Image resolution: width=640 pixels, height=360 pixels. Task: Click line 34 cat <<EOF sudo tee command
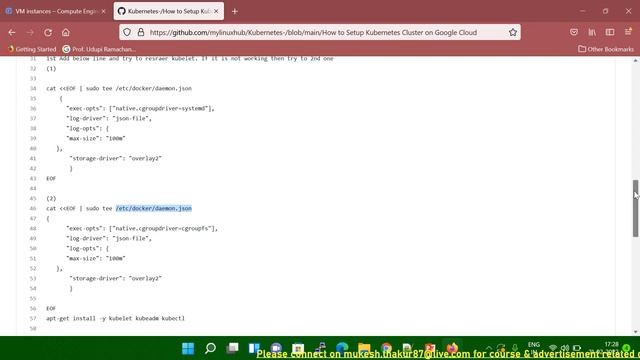click(119, 88)
